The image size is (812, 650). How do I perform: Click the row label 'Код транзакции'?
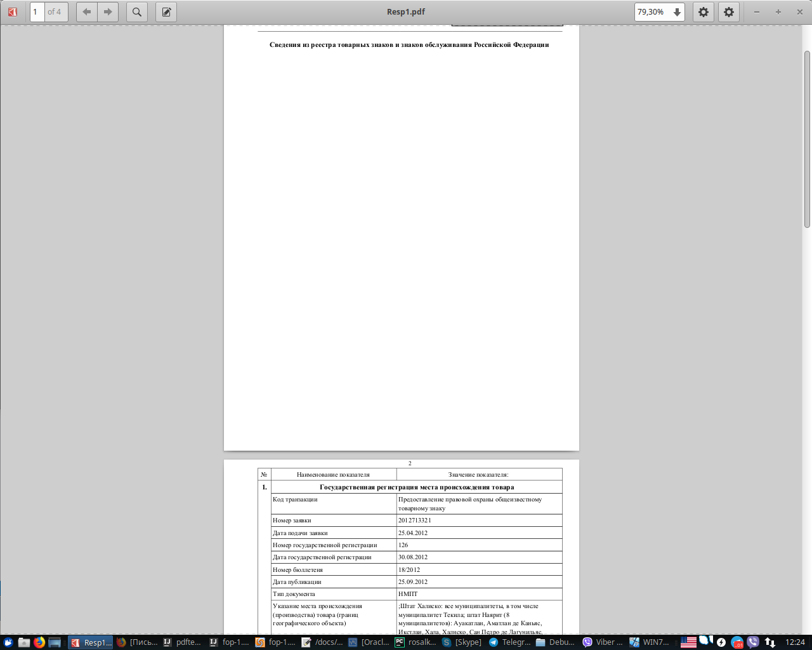click(x=295, y=500)
